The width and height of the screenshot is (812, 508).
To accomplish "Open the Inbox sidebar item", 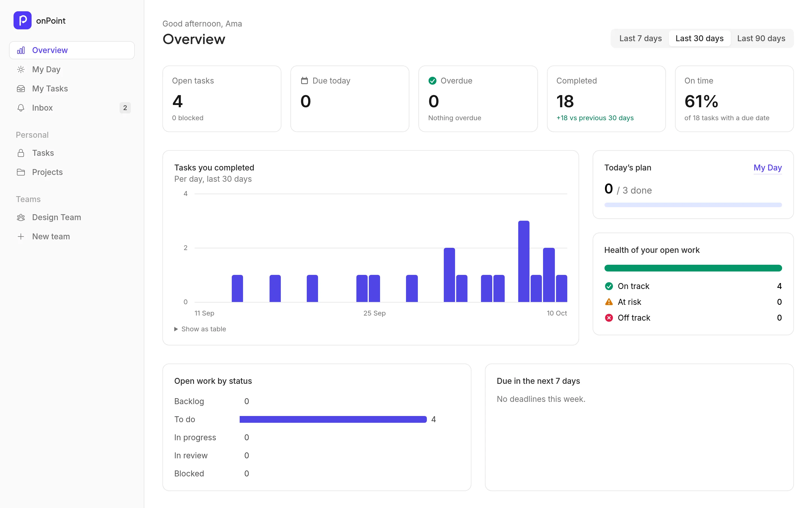I will tap(72, 108).
